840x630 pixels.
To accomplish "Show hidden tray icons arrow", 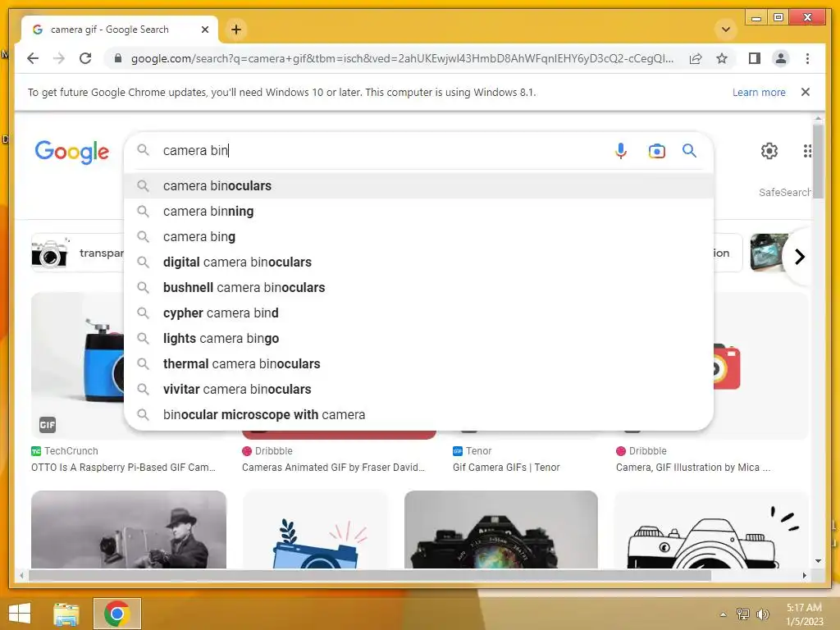I will pos(724,614).
